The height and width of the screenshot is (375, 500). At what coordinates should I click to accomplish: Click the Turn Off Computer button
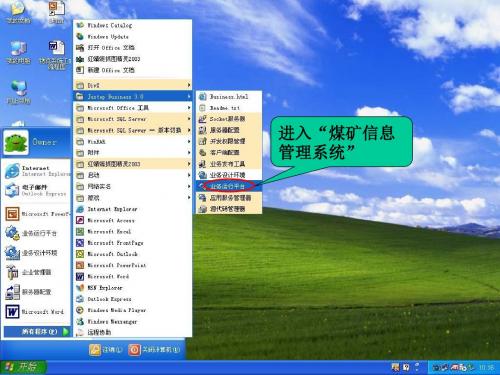[x=154, y=349]
